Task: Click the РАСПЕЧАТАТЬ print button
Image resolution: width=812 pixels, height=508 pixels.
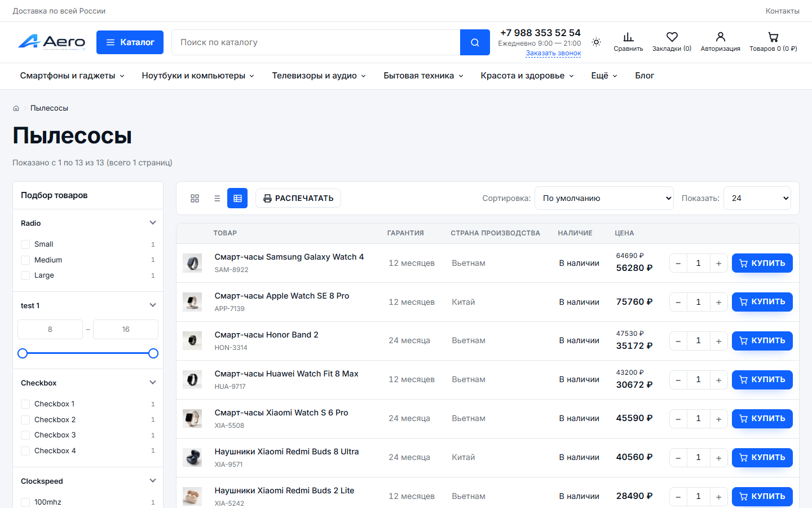Action: click(x=298, y=198)
